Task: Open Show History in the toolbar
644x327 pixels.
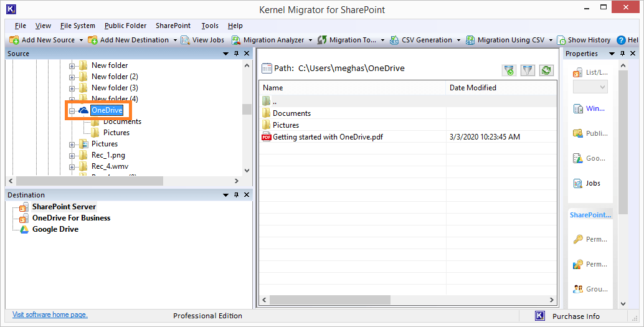Action: [x=584, y=40]
